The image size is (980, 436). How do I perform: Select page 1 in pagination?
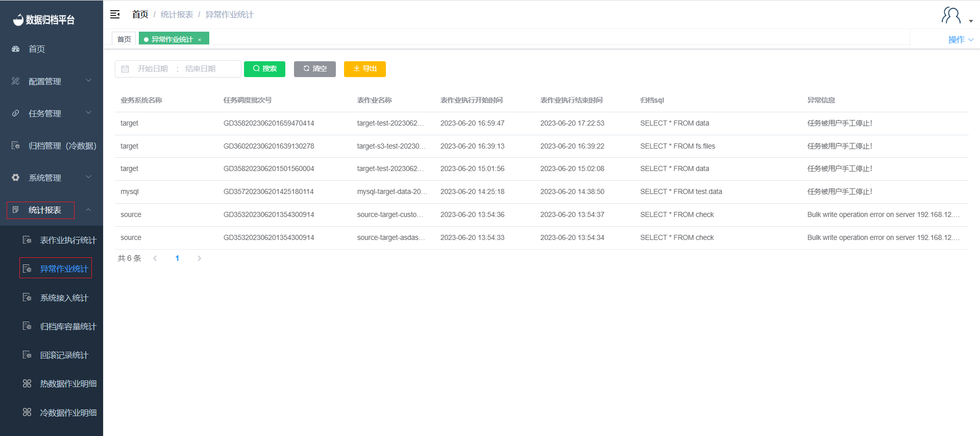pos(177,258)
